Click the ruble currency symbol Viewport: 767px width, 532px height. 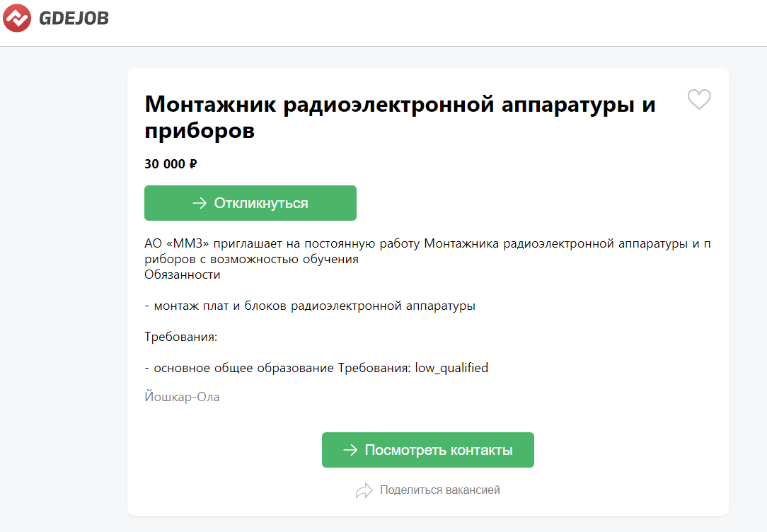click(192, 164)
